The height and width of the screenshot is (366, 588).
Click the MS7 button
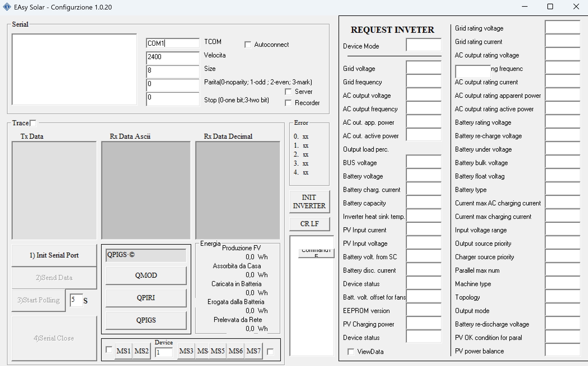pos(253,351)
